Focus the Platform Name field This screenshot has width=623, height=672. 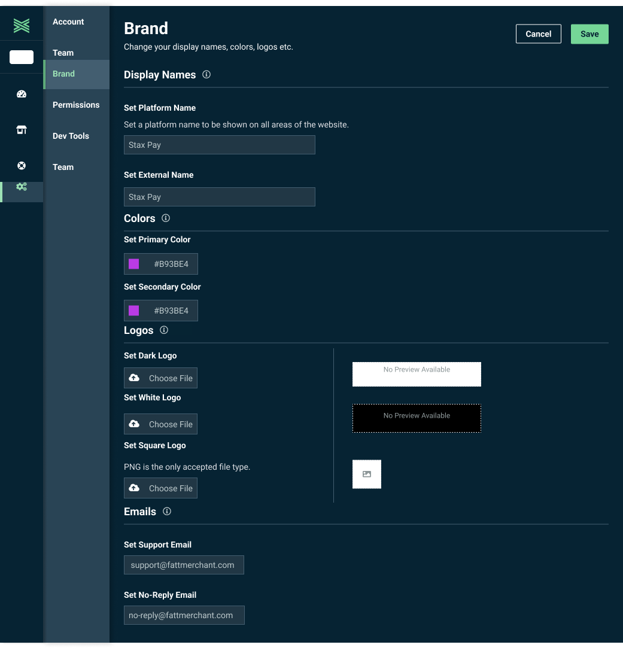[220, 145]
